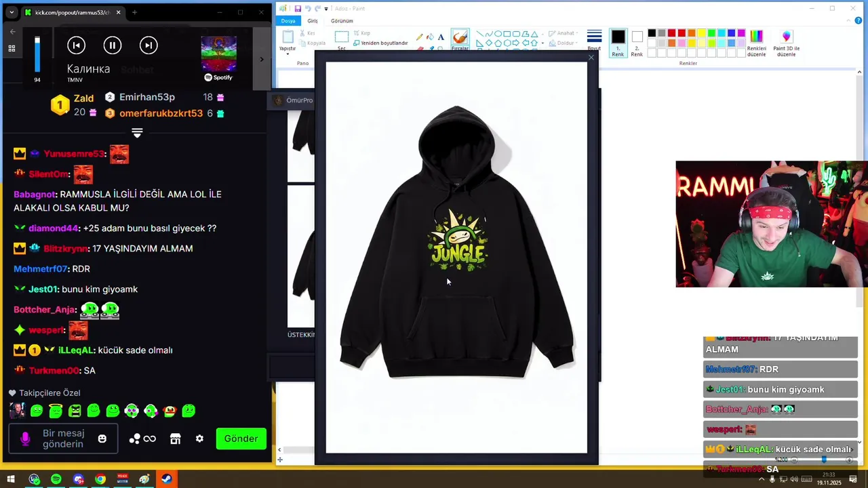
Task: Select the '2. Renk' color slot
Action: pyautogui.click(x=637, y=42)
